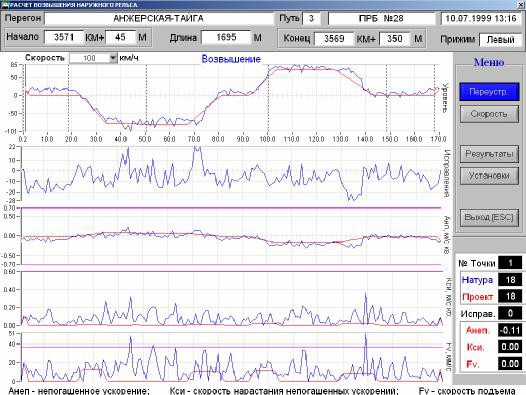
Task: Click the 50.0 axis label on elevation chart
Action: click(x=145, y=139)
